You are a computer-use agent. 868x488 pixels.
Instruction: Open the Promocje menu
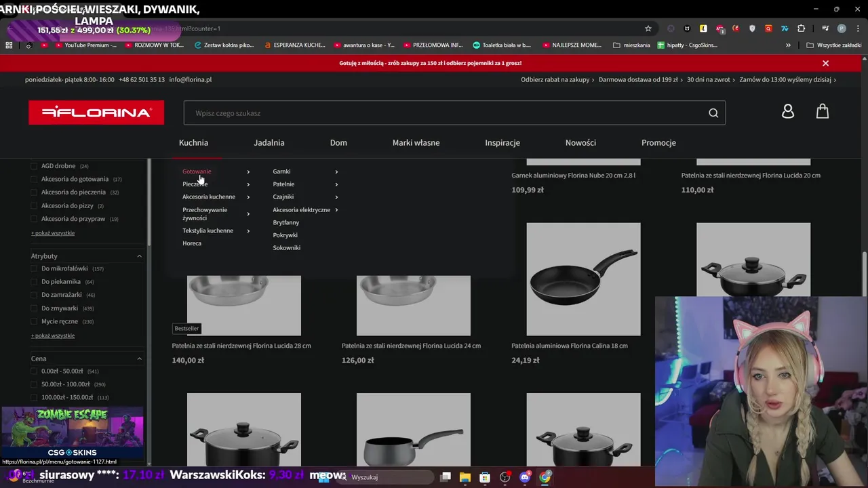[658, 142]
